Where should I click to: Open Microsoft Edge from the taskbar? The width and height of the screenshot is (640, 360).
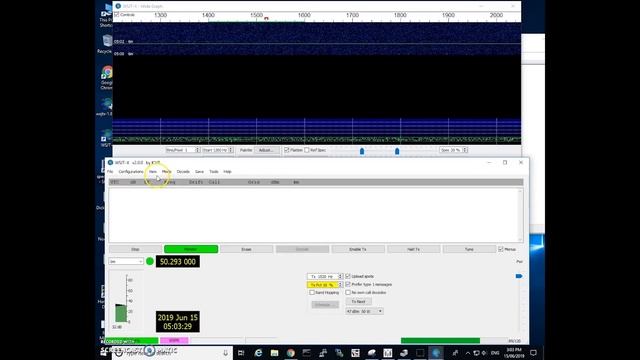coord(258,353)
